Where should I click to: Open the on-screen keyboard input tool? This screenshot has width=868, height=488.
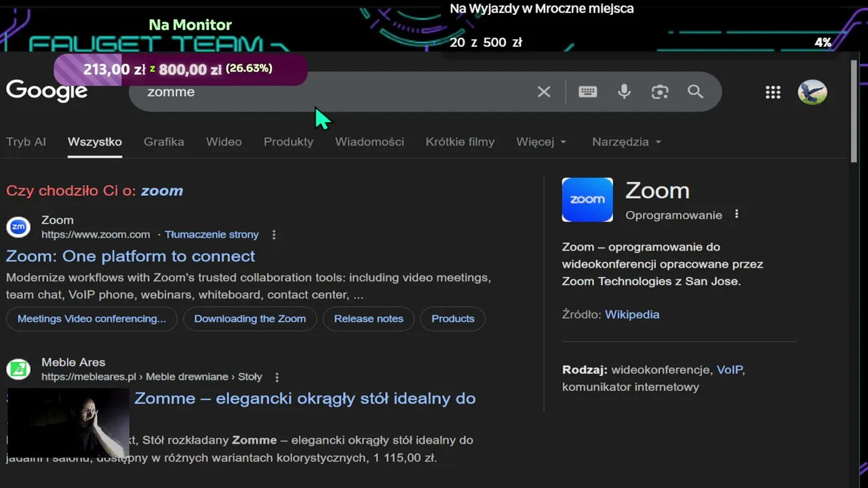coord(588,91)
